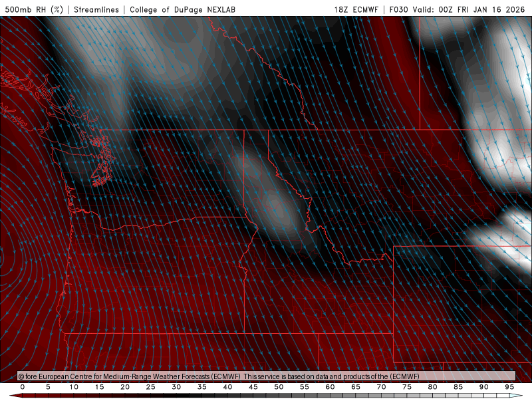Select the "F030" forecast hour label
This screenshot has height=399, width=532.
tap(398, 9)
